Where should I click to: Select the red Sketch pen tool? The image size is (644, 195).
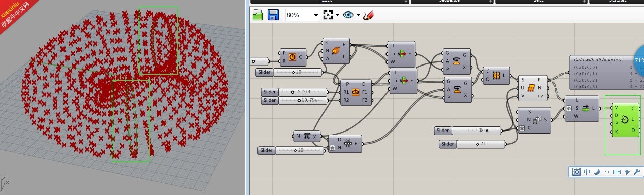point(368,15)
